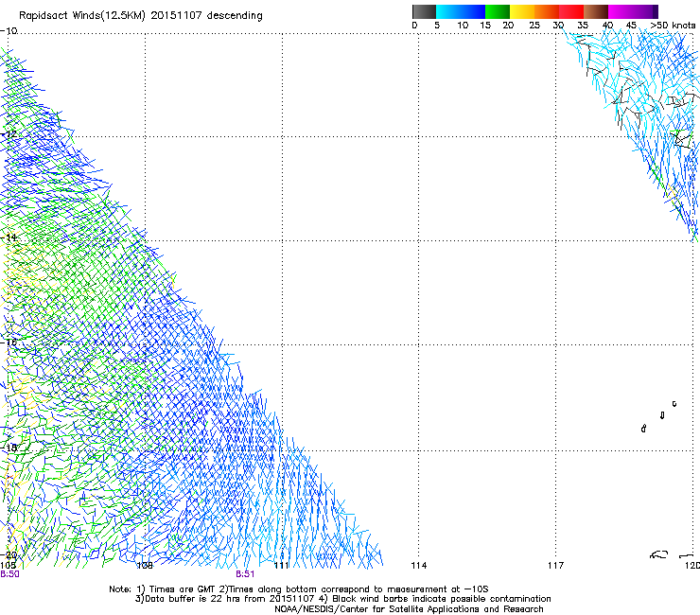Click the orange 25-30 knots color band
700x615 pixels.
(x=547, y=11)
